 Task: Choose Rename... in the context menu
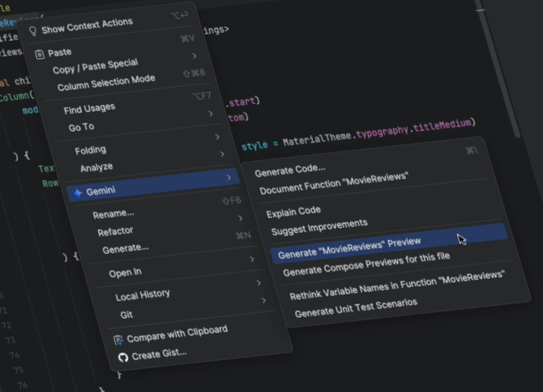pyautogui.click(x=113, y=214)
